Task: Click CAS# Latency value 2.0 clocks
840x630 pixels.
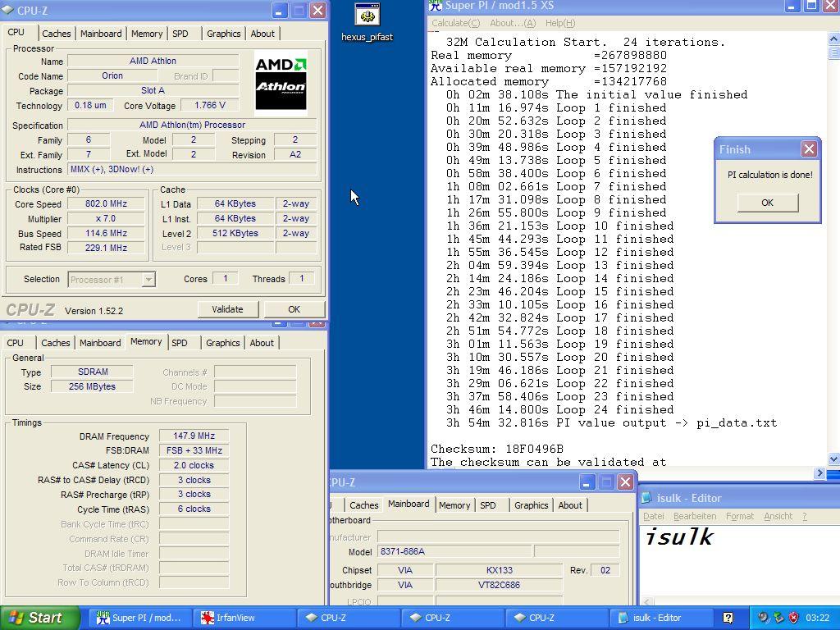Action: (x=194, y=466)
